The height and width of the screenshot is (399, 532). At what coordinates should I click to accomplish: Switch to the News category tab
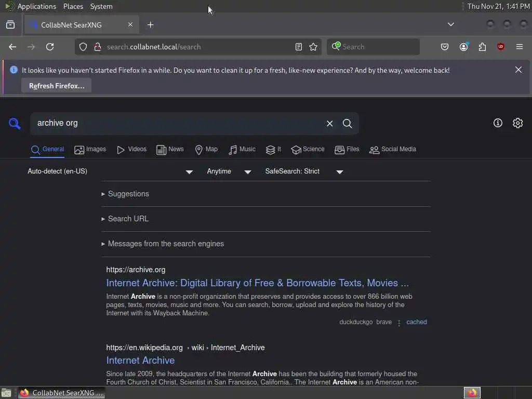coord(170,149)
